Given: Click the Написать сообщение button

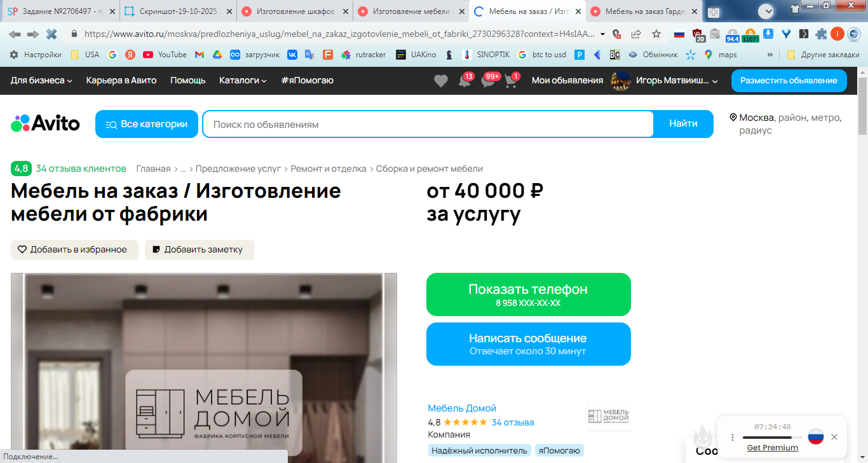Looking at the screenshot, I should coord(529,344).
